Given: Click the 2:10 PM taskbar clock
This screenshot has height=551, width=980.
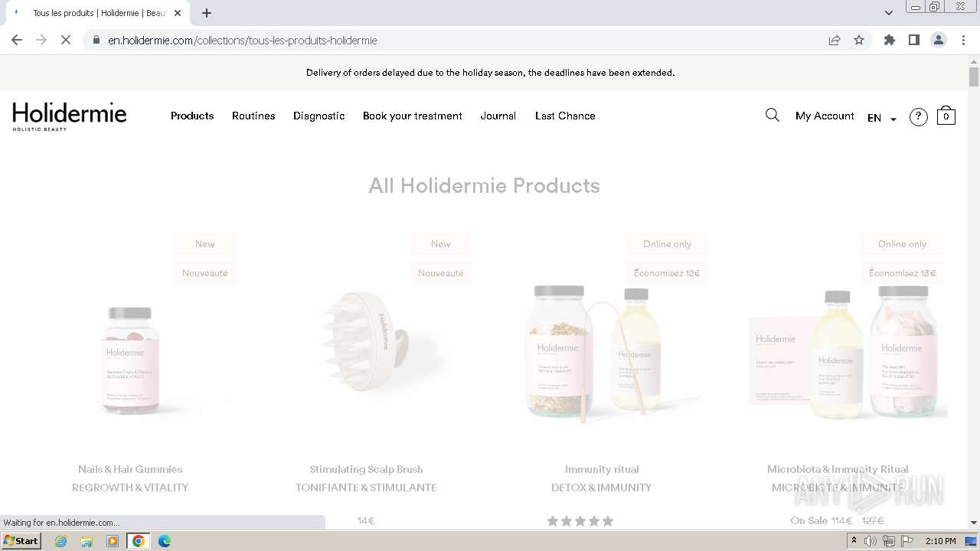Looking at the screenshot, I should pos(941,541).
